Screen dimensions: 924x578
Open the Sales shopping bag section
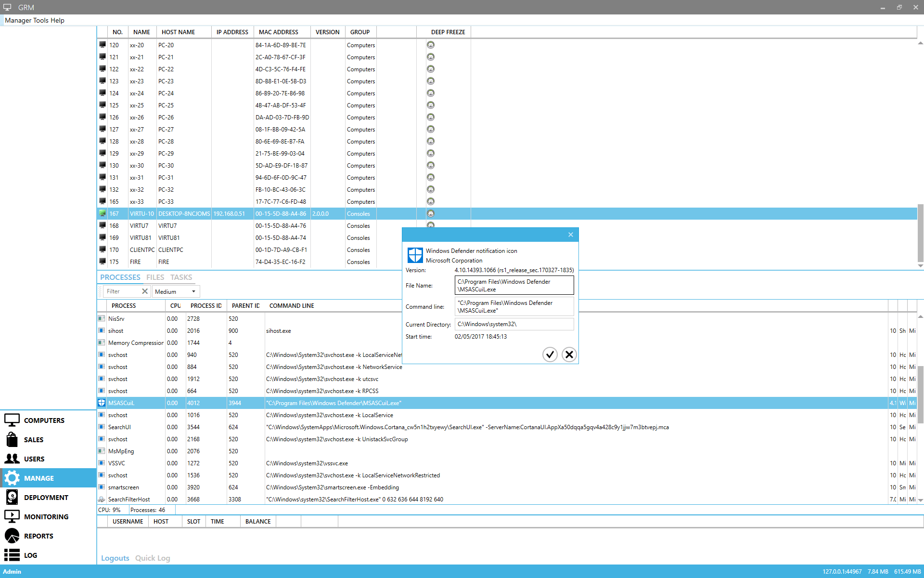(x=33, y=440)
